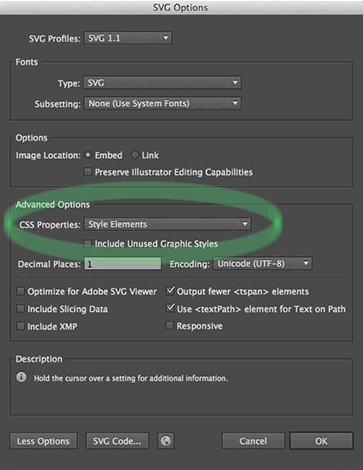This screenshot has width=363, height=470.
Task: Open the font Type dropdown
Action: coord(163,82)
